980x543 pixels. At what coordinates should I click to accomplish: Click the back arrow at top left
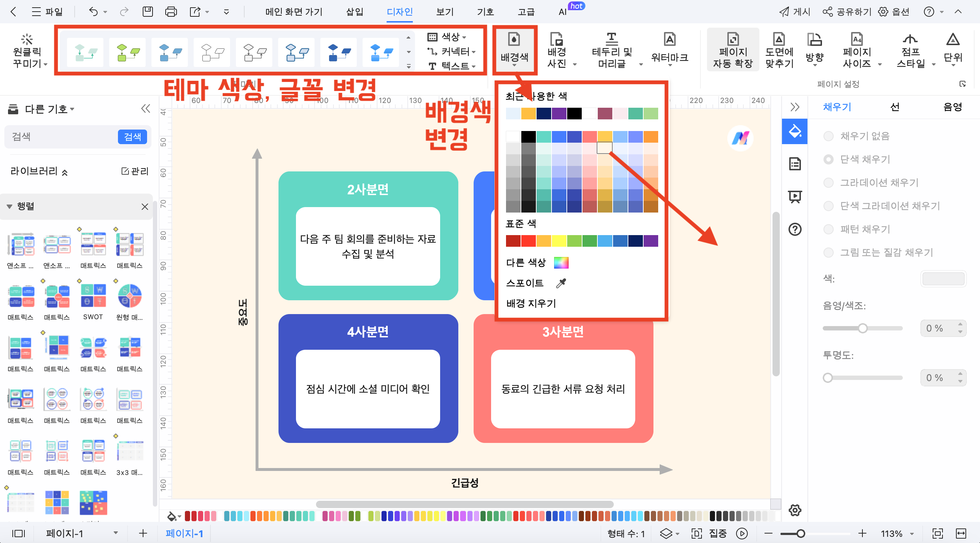click(13, 12)
